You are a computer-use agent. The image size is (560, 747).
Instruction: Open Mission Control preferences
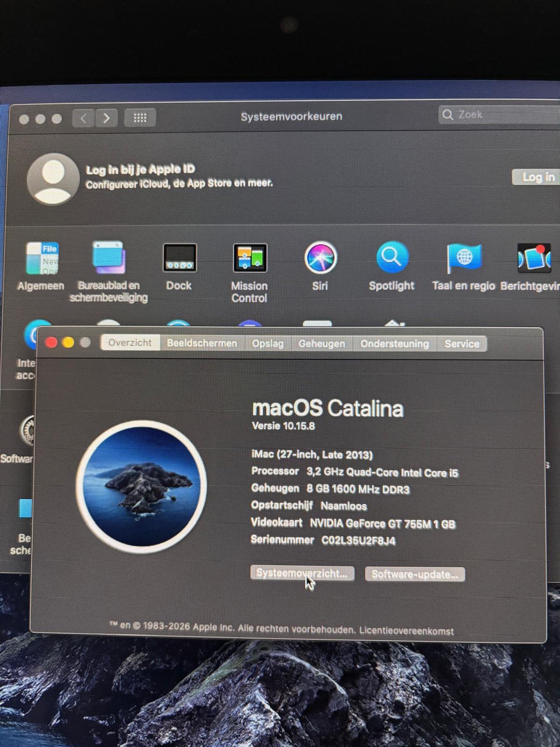(249, 272)
